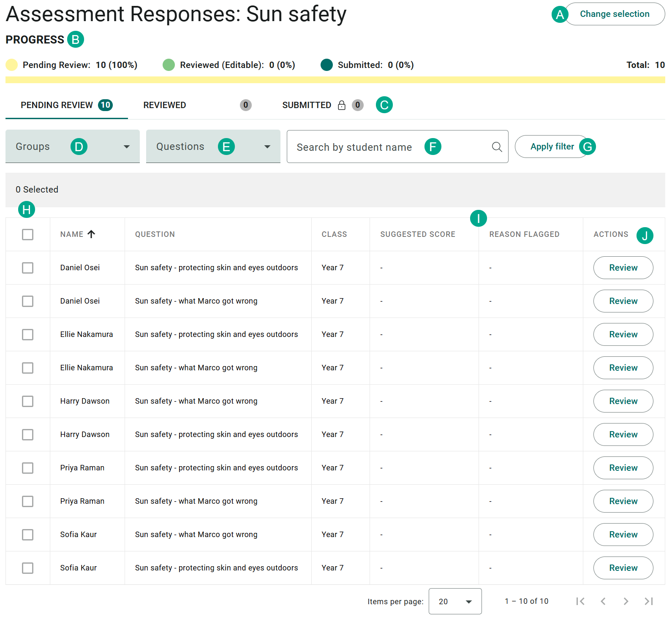Review Daniel Osei's protecting skin response
The height and width of the screenshot is (619, 672).
(623, 268)
